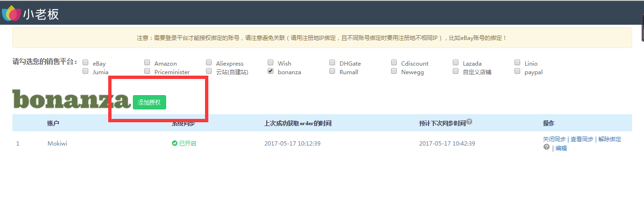
Task: Open the 查看同步 link
Action: pyautogui.click(x=582, y=139)
